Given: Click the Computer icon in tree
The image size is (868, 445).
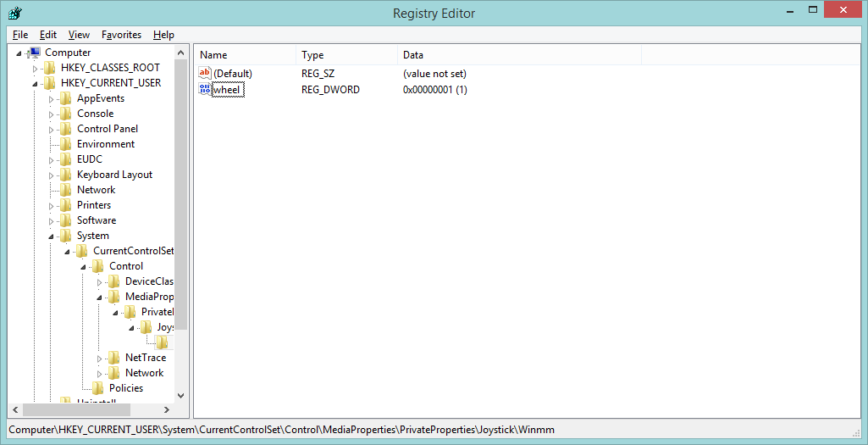Looking at the screenshot, I should click(35, 53).
